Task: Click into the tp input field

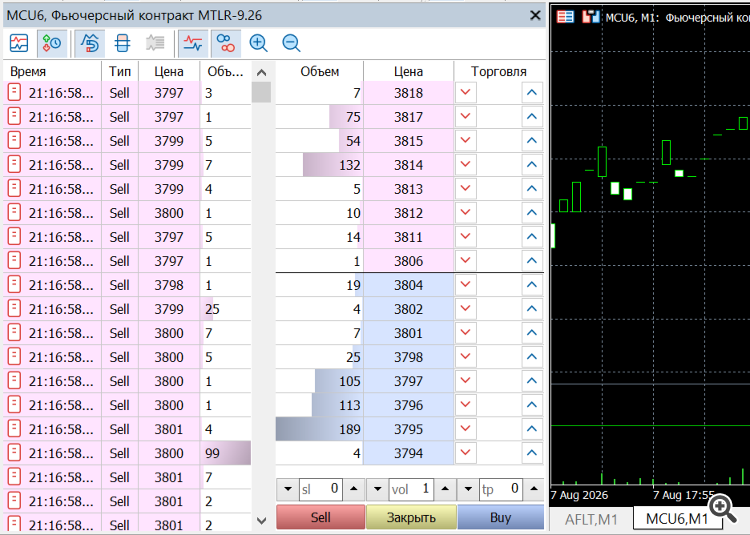Action: point(501,489)
